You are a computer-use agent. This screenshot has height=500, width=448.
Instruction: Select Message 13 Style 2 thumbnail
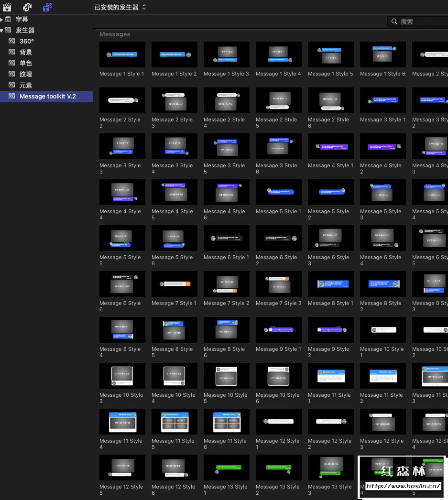click(x=279, y=467)
